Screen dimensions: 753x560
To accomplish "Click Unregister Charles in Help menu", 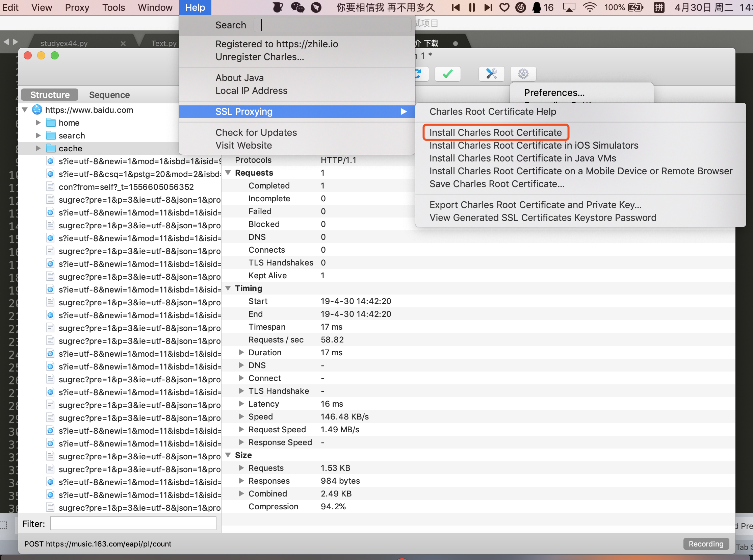I will tap(260, 57).
